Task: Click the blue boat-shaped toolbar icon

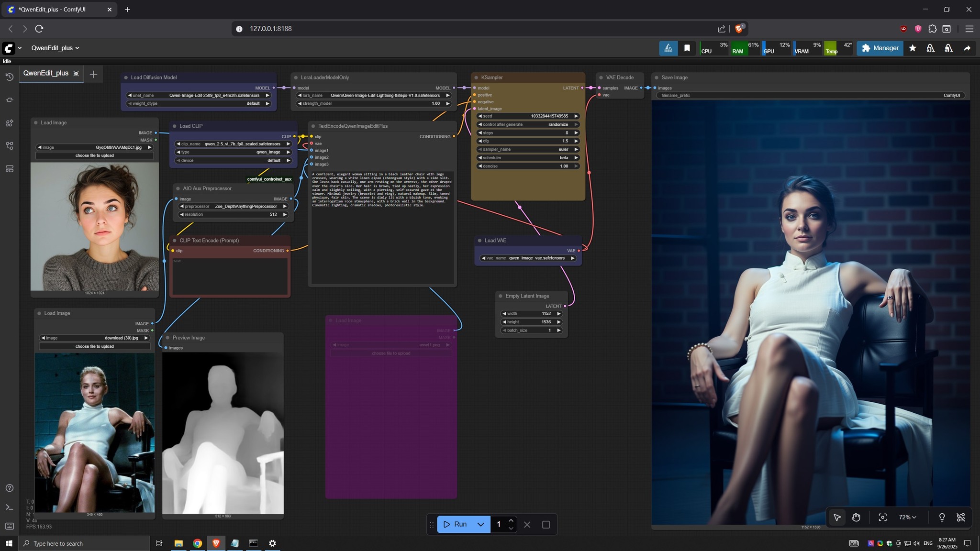Action: tap(668, 48)
